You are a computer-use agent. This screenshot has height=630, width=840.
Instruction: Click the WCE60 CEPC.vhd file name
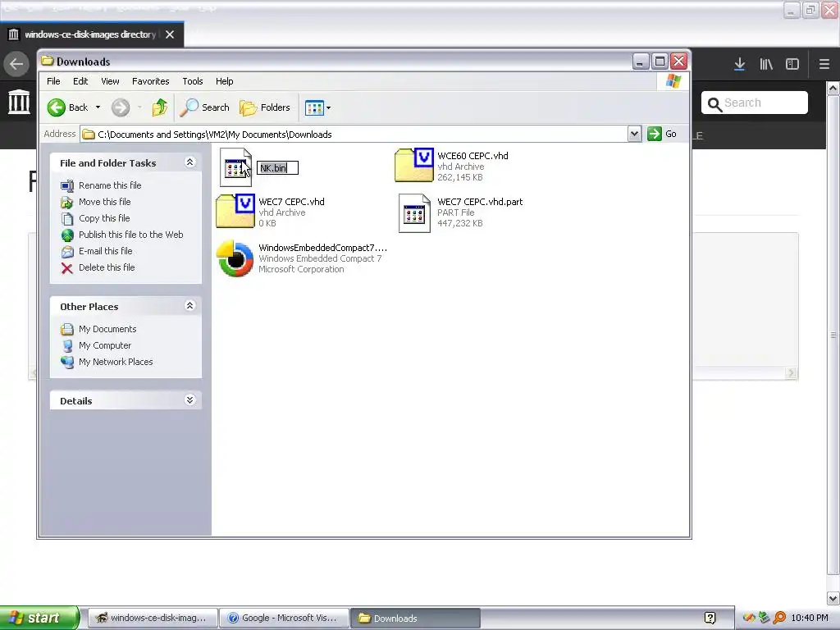pos(472,156)
